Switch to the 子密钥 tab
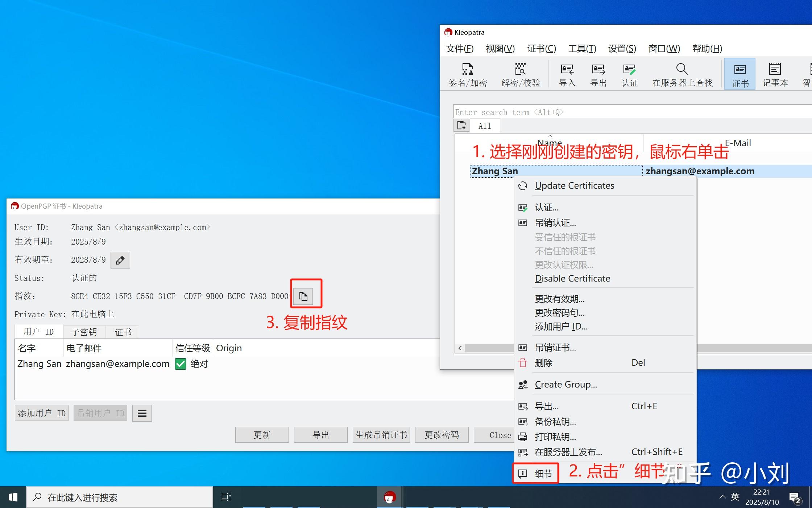The width and height of the screenshot is (812, 508). (84, 331)
